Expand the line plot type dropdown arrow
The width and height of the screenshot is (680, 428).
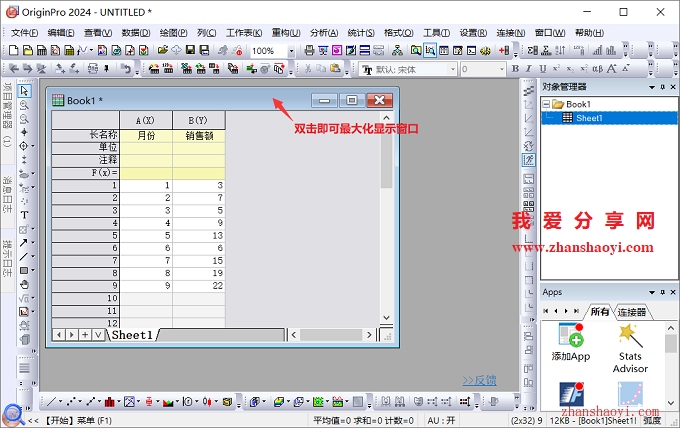click(x=60, y=402)
